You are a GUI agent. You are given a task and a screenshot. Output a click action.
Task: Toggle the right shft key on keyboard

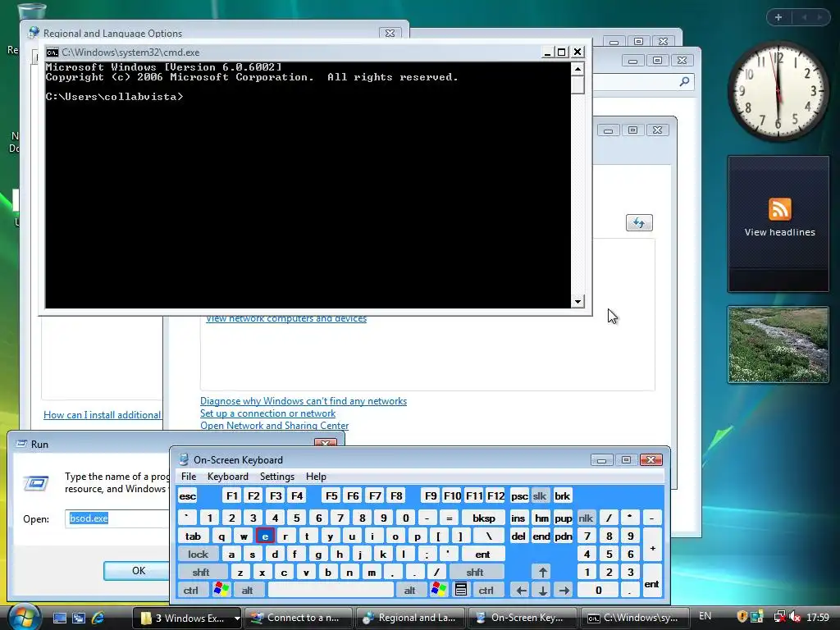(475, 572)
